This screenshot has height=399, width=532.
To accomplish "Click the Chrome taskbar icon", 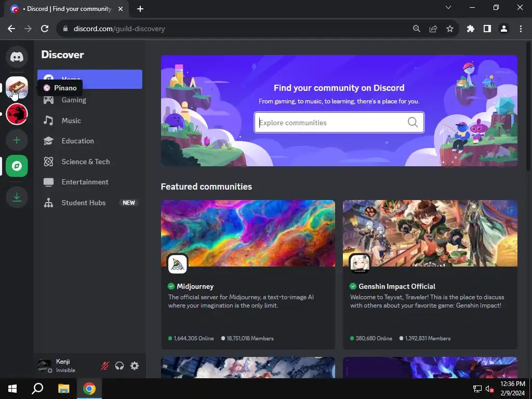I will point(89,389).
